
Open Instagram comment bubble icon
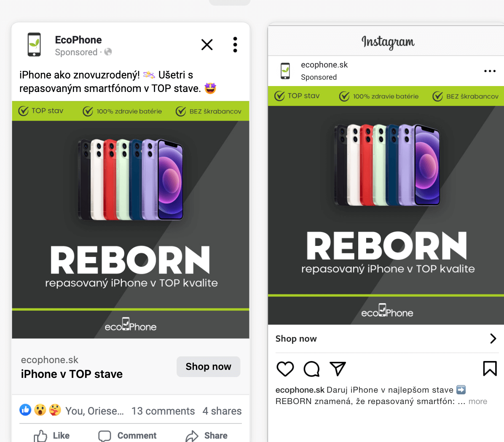[x=312, y=369]
